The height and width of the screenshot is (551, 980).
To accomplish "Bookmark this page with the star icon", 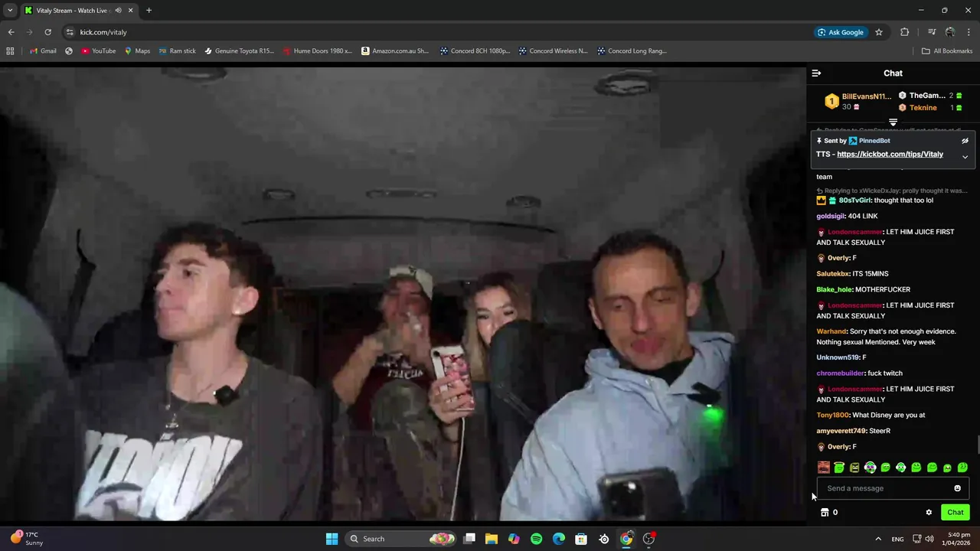I will click(x=879, y=32).
